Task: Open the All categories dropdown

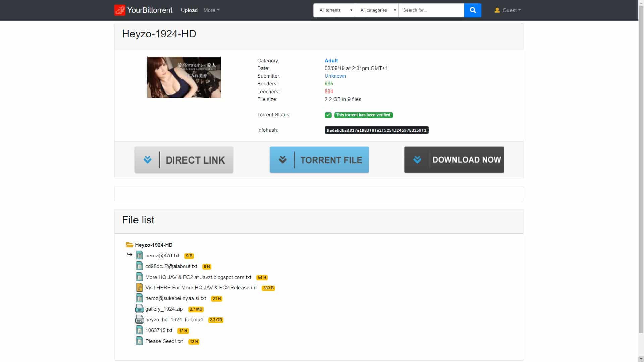Action: tap(376, 10)
